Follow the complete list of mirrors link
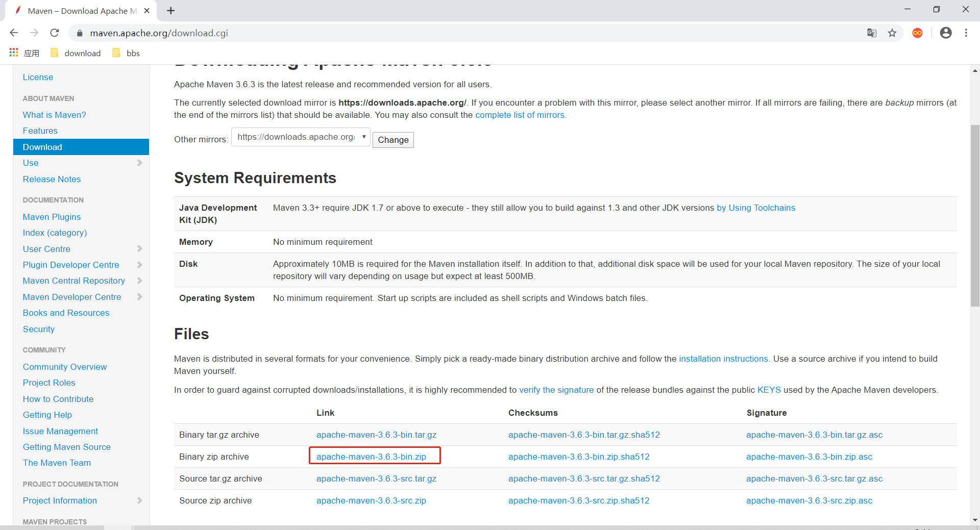The width and height of the screenshot is (980, 530). (x=521, y=115)
